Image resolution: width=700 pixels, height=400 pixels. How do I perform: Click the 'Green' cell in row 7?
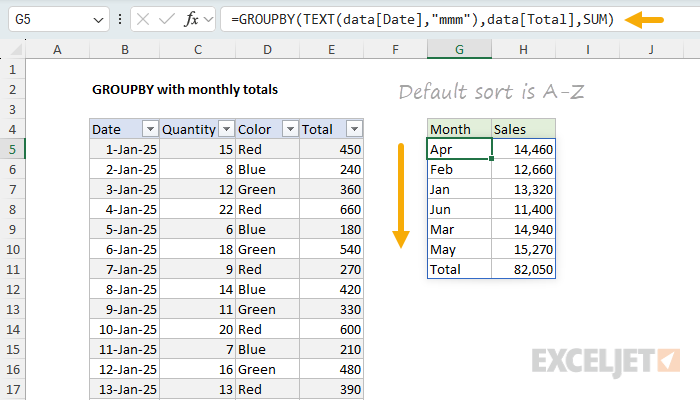(267, 189)
